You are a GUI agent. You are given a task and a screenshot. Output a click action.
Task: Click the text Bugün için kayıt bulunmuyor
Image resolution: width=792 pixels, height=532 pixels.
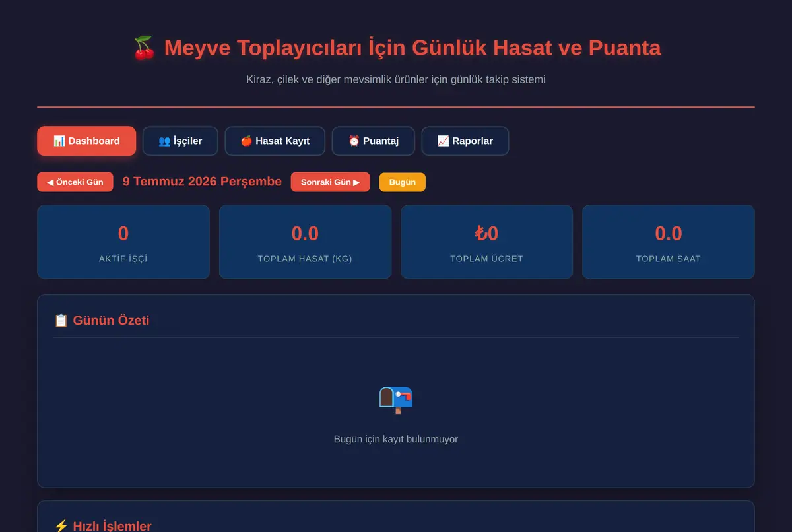pos(396,439)
